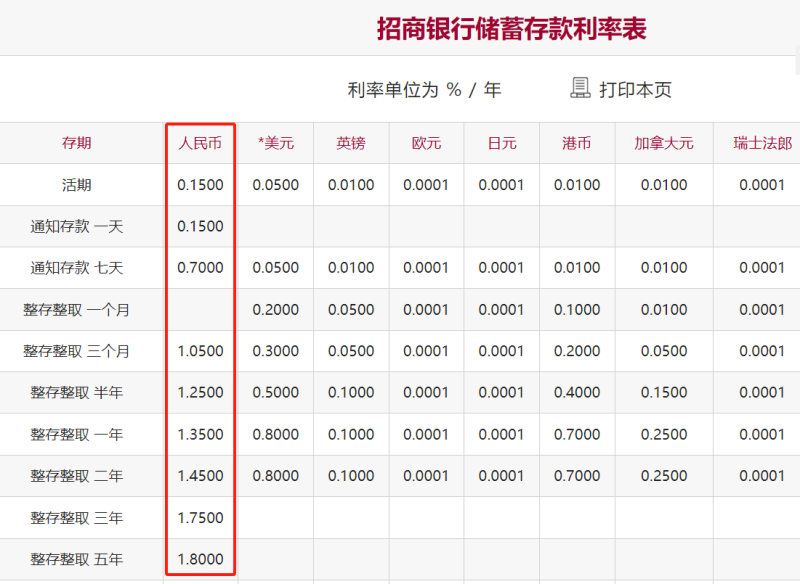Click the 打印本页 print link
Screen dimensions: 800x584
tap(635, 90)
